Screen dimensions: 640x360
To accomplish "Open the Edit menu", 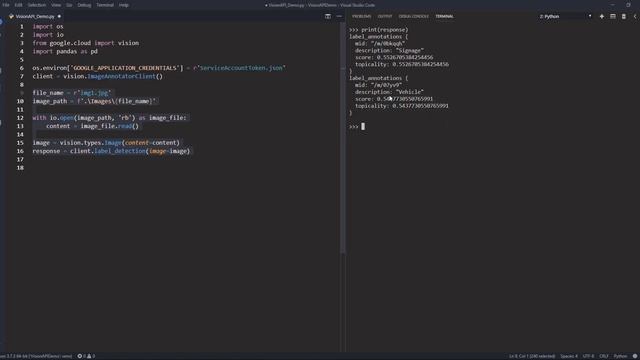I will pyautogui.click(x=18, y=5).
